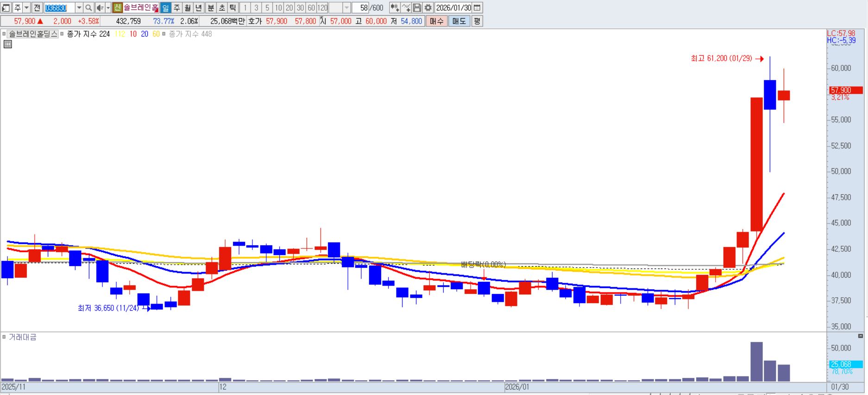Toggle the 종가 지수 224 indicator checkbox

(62, 34)
